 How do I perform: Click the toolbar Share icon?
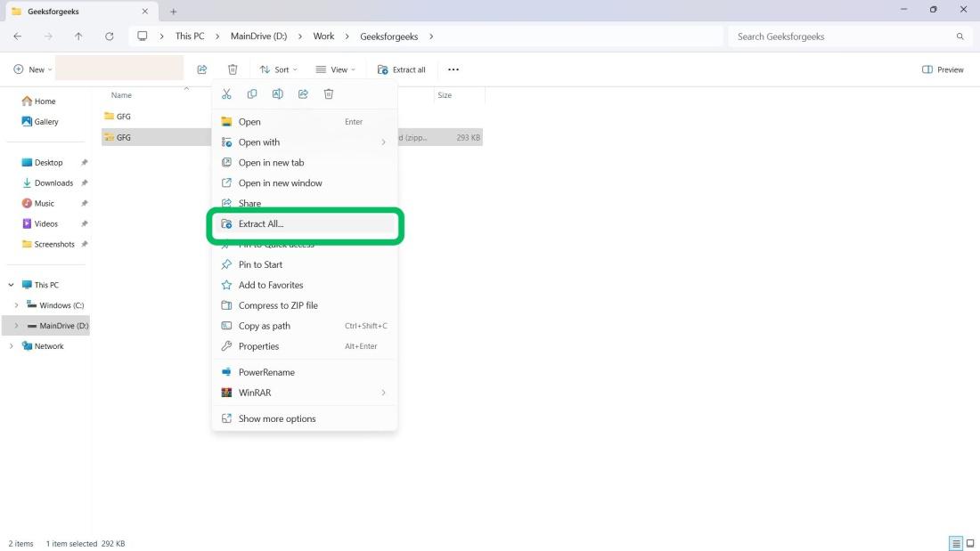tap(202, 69)
